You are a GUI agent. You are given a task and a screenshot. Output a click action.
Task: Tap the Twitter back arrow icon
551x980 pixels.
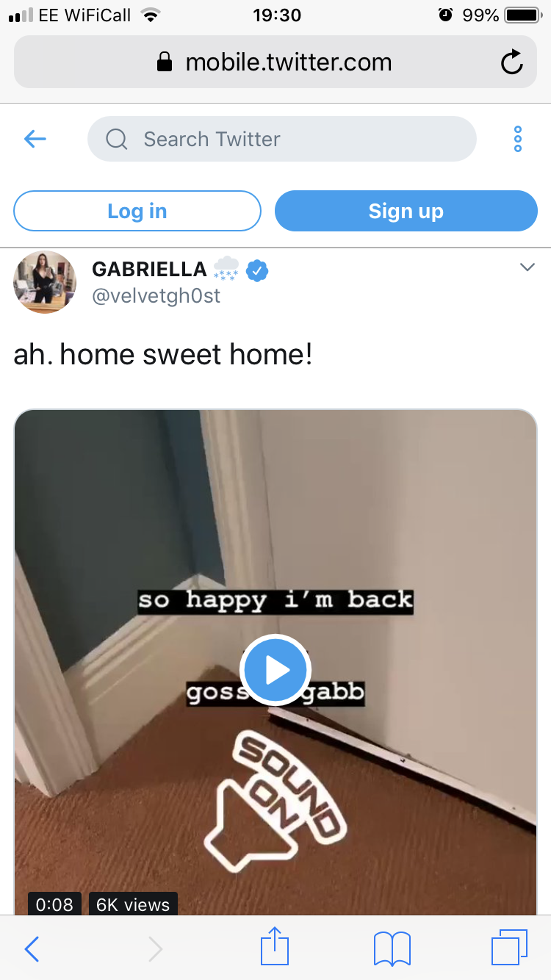35,139
